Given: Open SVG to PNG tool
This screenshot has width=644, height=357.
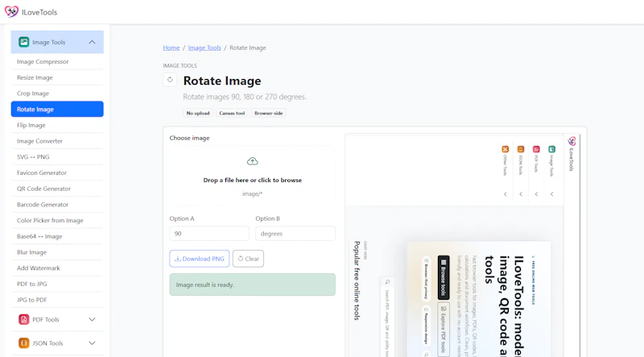Looking at the screenshot, I should 57,156.
